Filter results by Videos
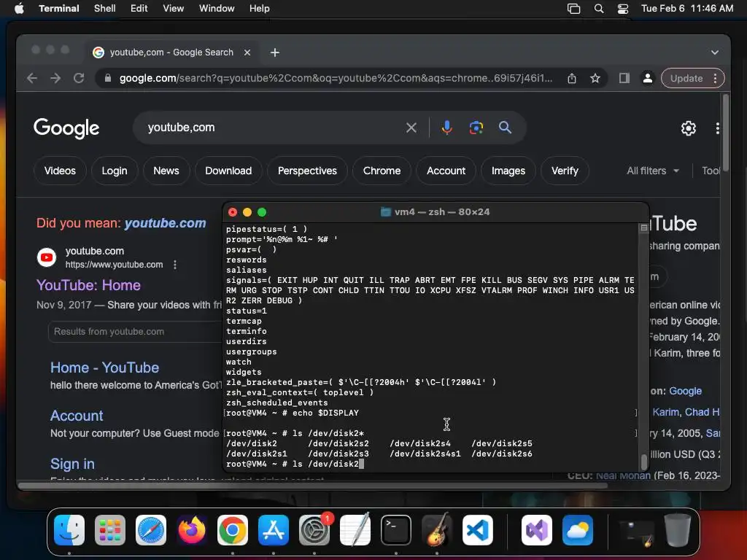The width and height of the screenshot is (747, 560). click(x=60, y=171)
